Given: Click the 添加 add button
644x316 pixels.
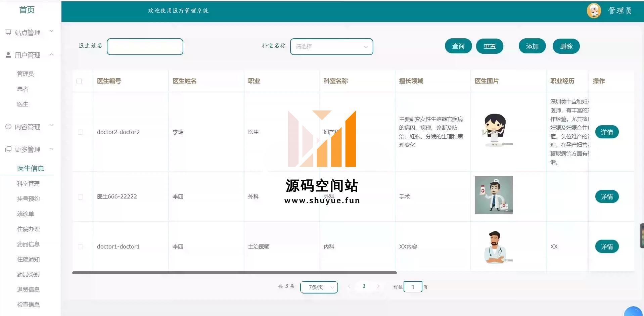Looking at the screenshot, I should [x=532, y=46].
